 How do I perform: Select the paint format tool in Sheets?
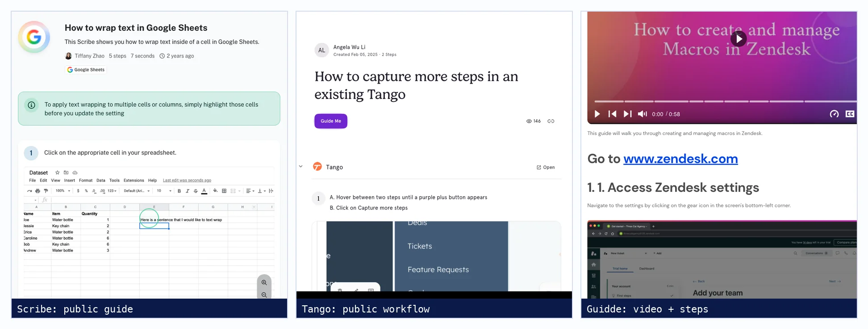(x=46, y=191)
